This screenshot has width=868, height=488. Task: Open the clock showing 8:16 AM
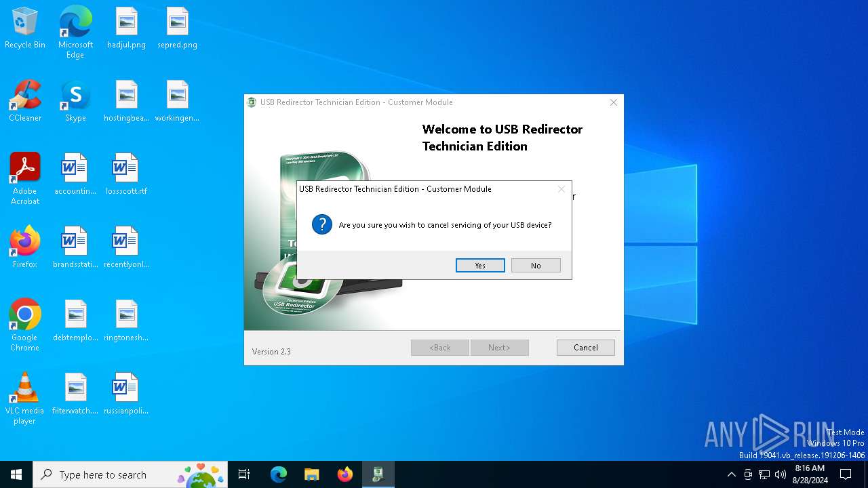(x=810, y=474)
